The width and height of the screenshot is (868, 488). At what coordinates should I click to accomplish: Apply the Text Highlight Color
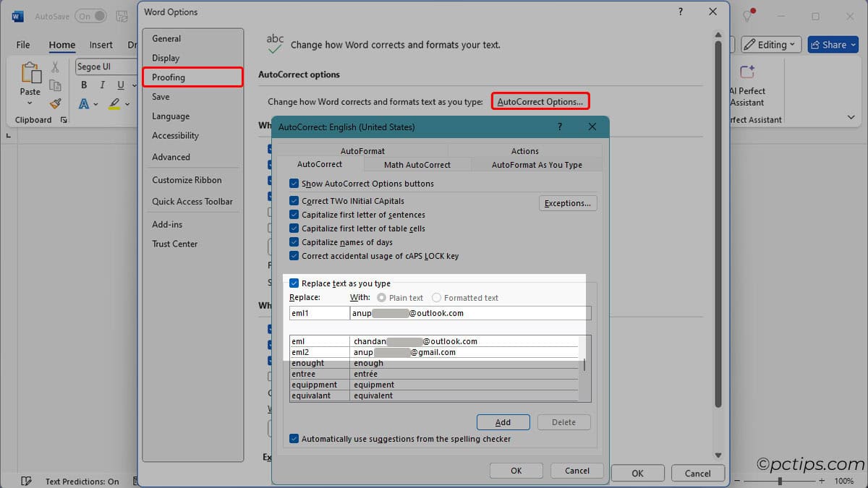point(114,104)
